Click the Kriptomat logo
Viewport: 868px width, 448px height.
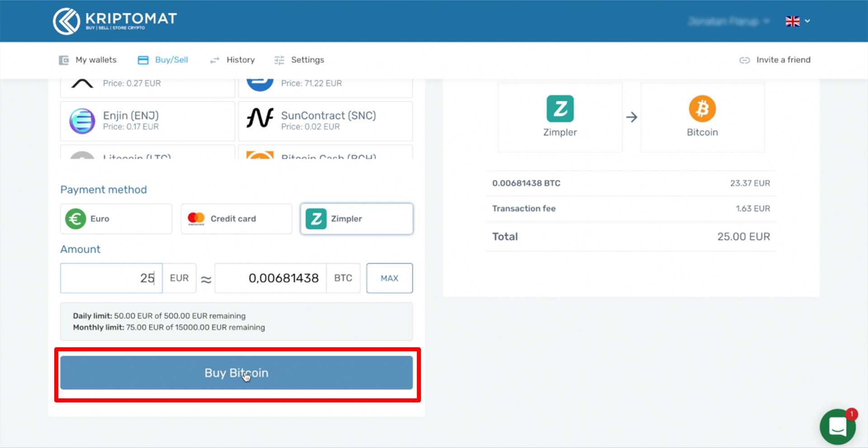click(115, 21)
